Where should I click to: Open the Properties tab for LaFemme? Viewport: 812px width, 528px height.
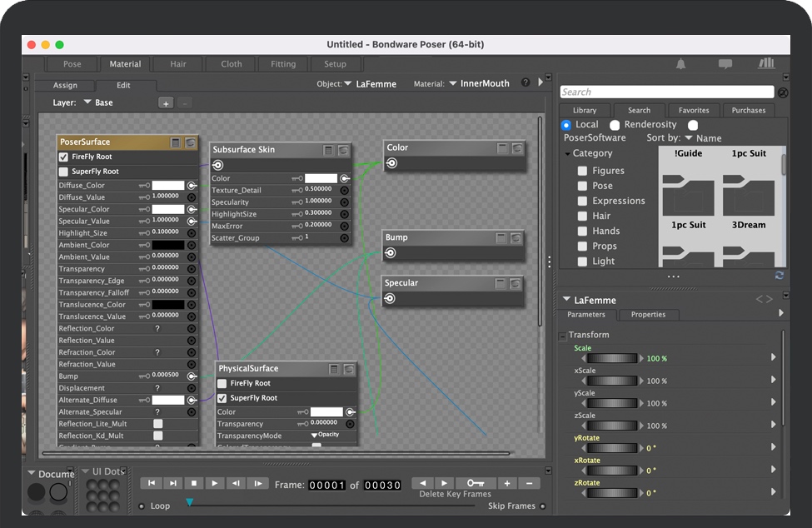click(x=648, y=315)
